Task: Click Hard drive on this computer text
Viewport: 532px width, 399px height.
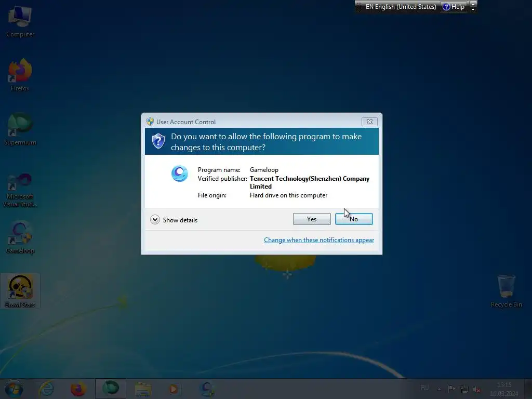Action: click(x=288, y=195)
